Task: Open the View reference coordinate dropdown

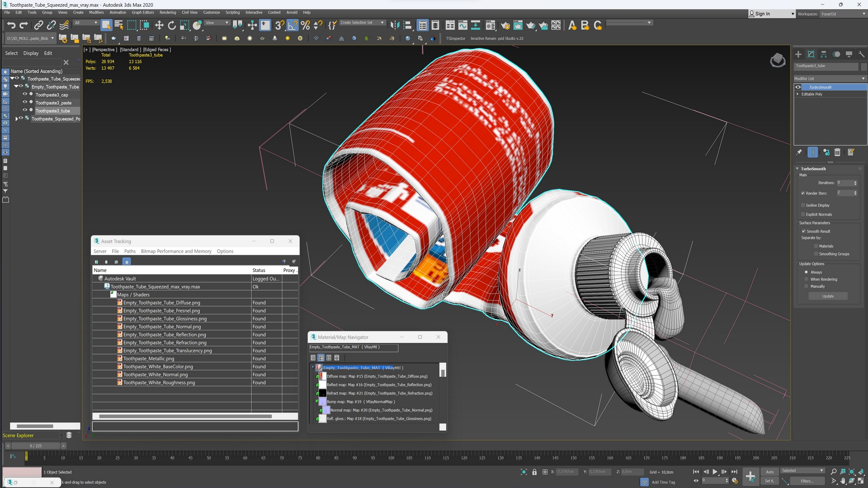Action: 217,23
